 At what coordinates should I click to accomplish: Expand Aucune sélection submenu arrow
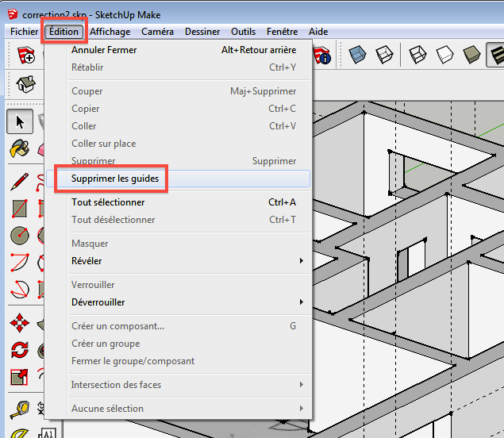[301, 409]
